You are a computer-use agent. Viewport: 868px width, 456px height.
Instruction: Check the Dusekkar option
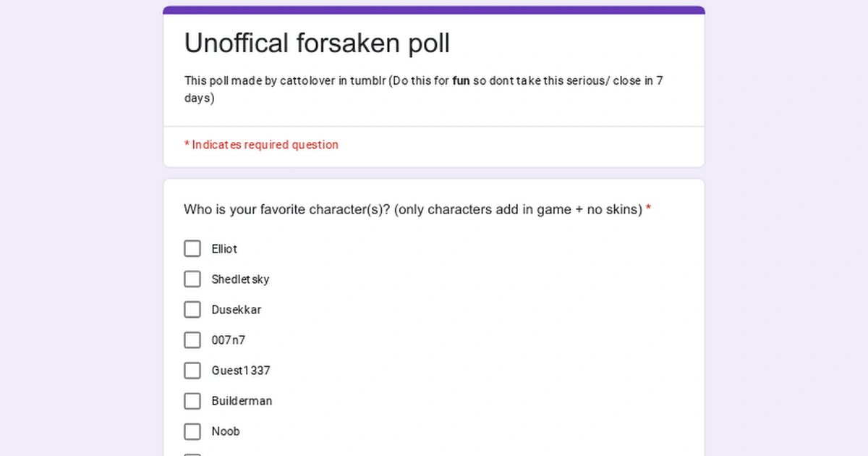pos(192,309)
